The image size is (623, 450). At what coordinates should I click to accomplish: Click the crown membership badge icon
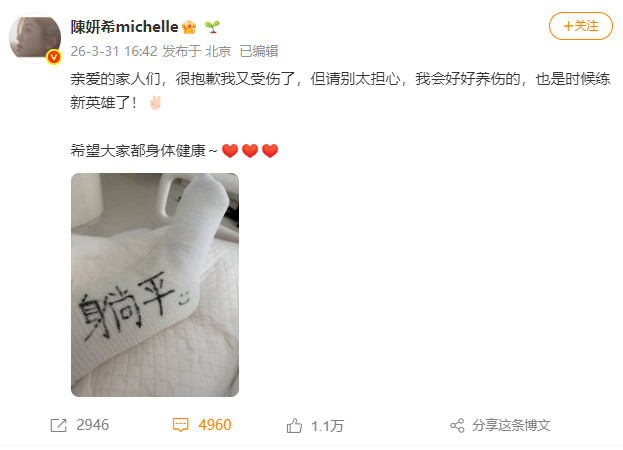point(189,27)
